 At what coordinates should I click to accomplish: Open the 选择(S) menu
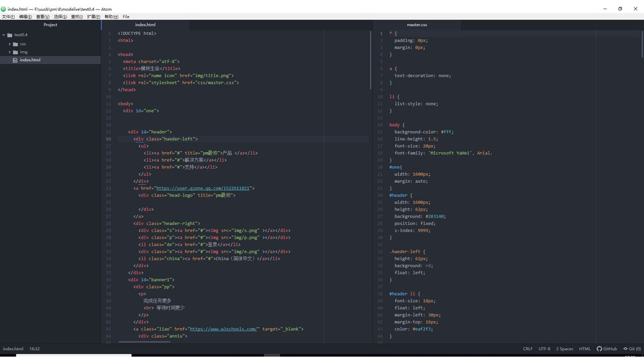(60, 17)
